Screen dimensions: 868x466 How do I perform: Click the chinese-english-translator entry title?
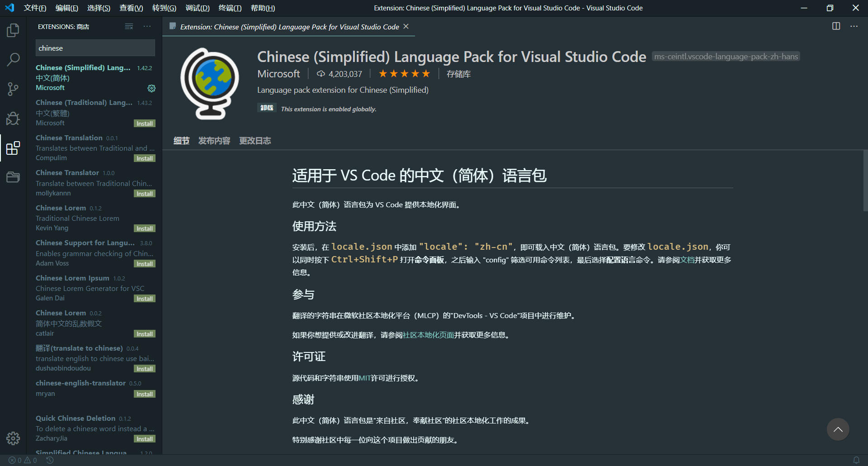coord(80,383)
